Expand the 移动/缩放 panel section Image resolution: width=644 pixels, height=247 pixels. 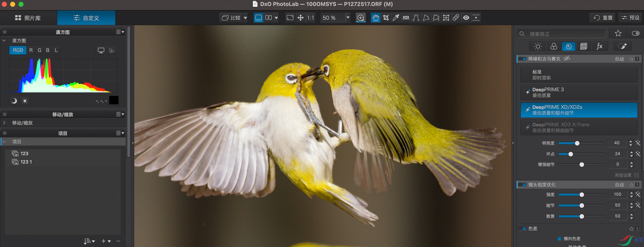click(4, 123)
